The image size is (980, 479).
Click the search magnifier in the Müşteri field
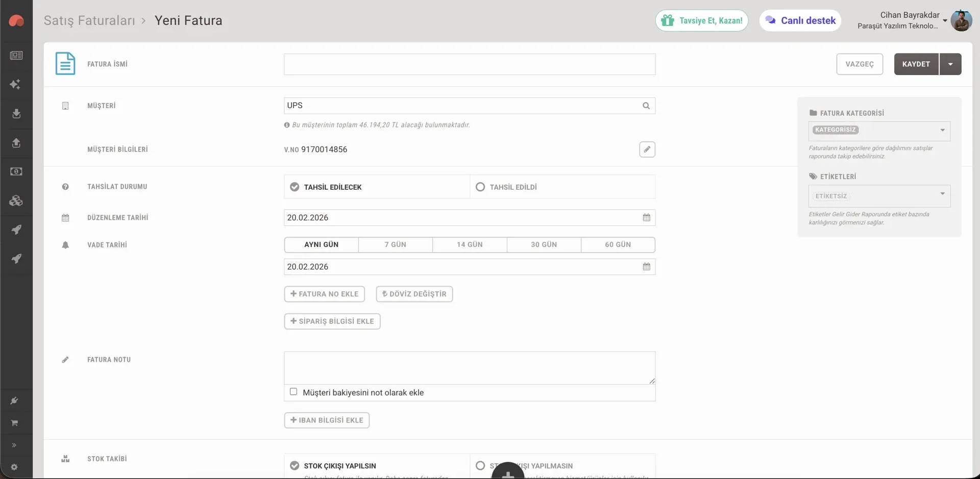[646, 106]
